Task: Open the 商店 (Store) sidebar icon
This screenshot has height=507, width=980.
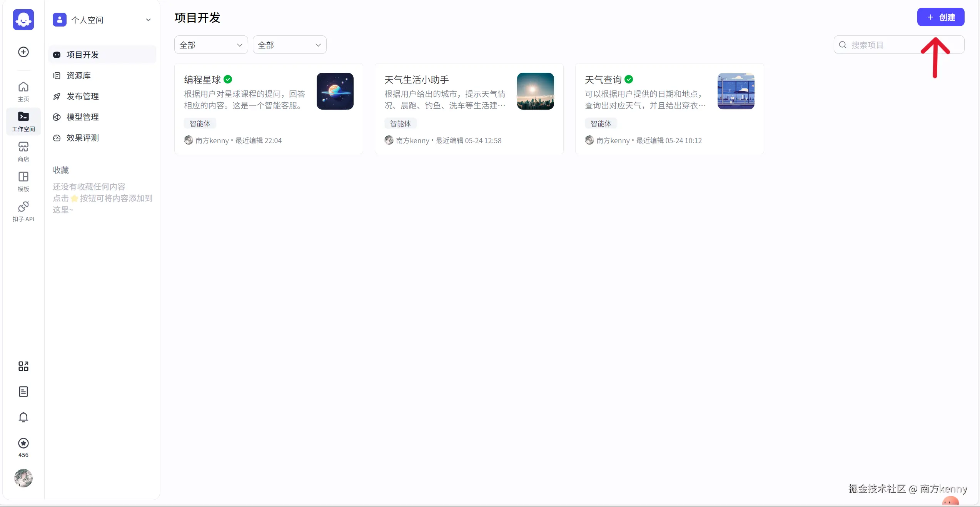Action: tap(23, 151)
